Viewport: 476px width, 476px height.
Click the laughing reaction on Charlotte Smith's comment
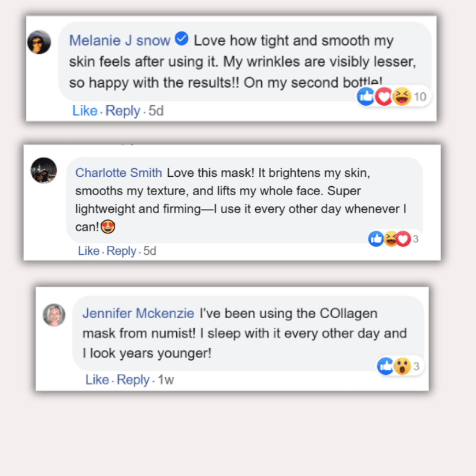tap(390, 239)
